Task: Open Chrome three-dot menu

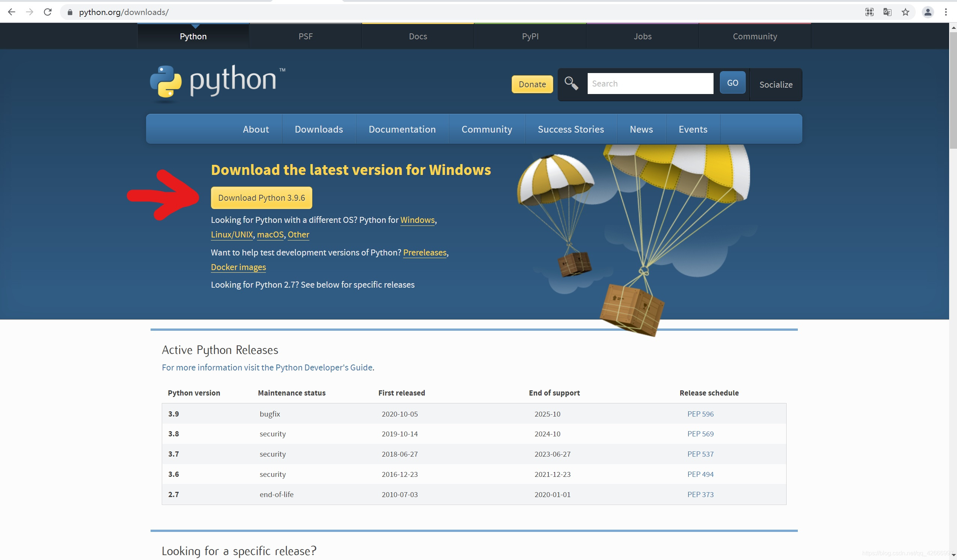Action: coord(946,12)
